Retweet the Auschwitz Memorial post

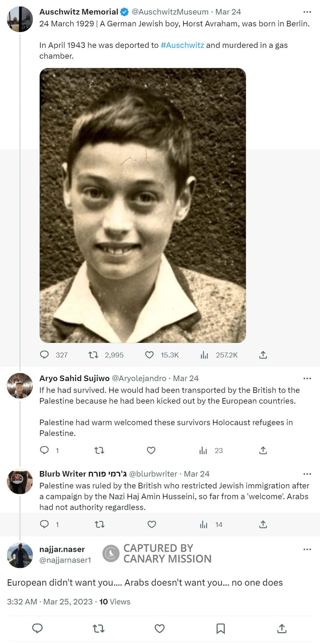93,355
